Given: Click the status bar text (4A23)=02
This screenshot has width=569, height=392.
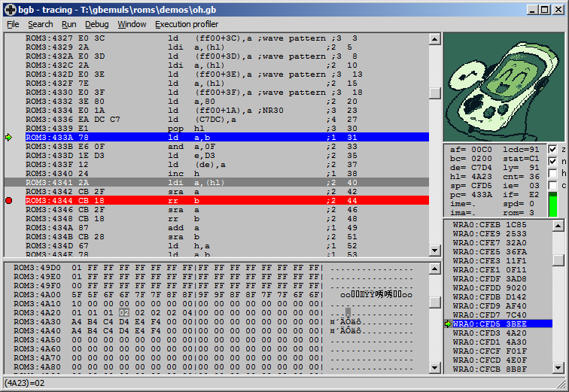Looking at the screenshot, I should point(24,383).
